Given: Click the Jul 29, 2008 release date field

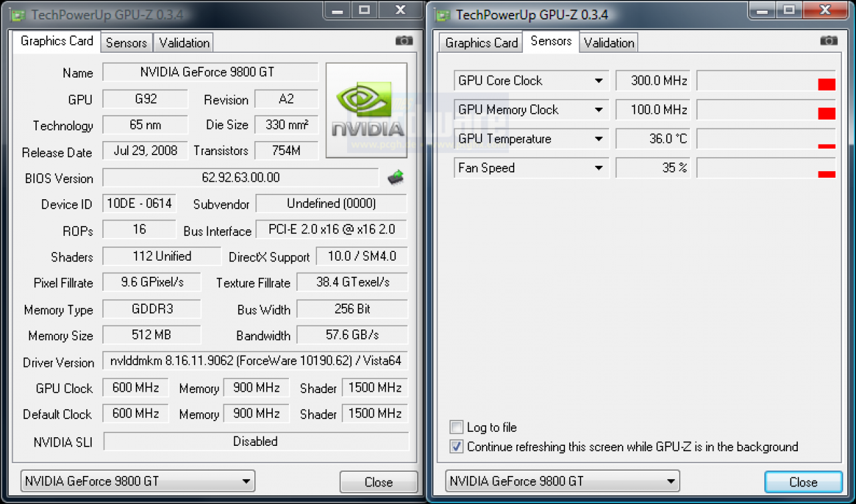Looking at the screenshot, I should coord(145,150).
